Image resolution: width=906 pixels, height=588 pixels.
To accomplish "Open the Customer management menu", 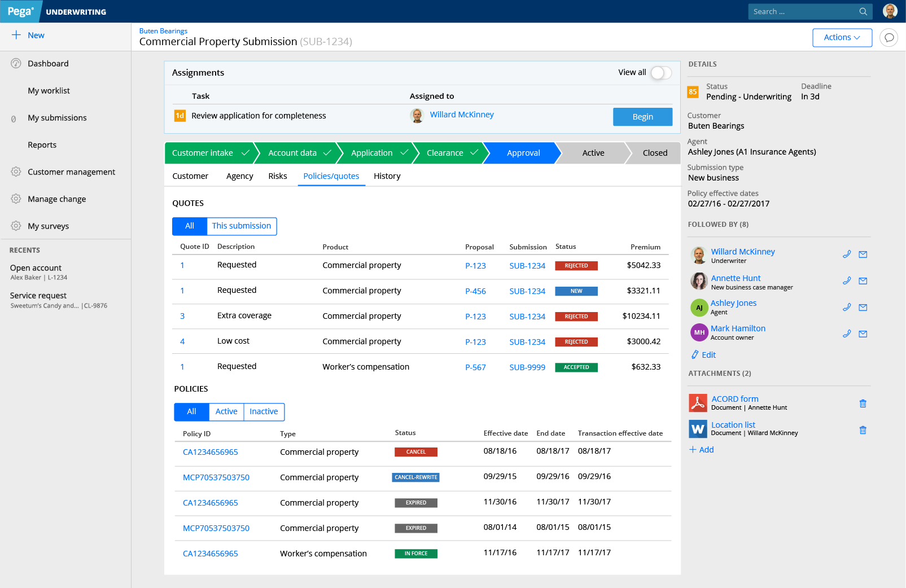I will tap(71, 172).
